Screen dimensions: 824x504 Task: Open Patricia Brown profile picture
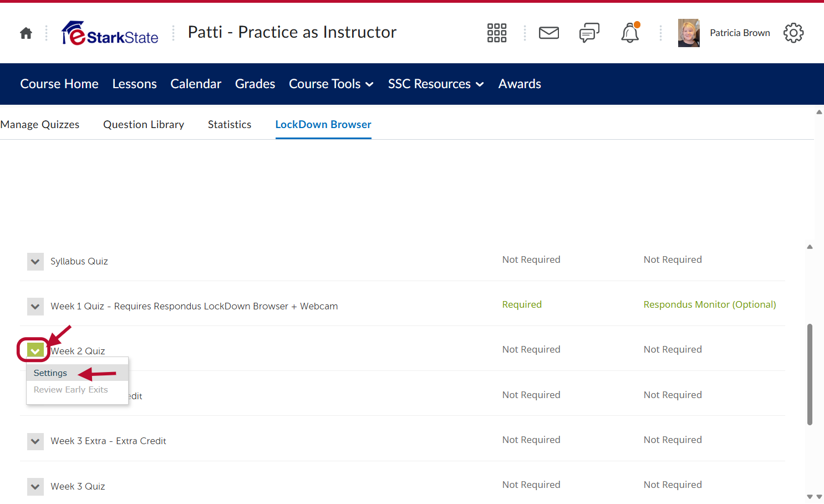(689, 33)
